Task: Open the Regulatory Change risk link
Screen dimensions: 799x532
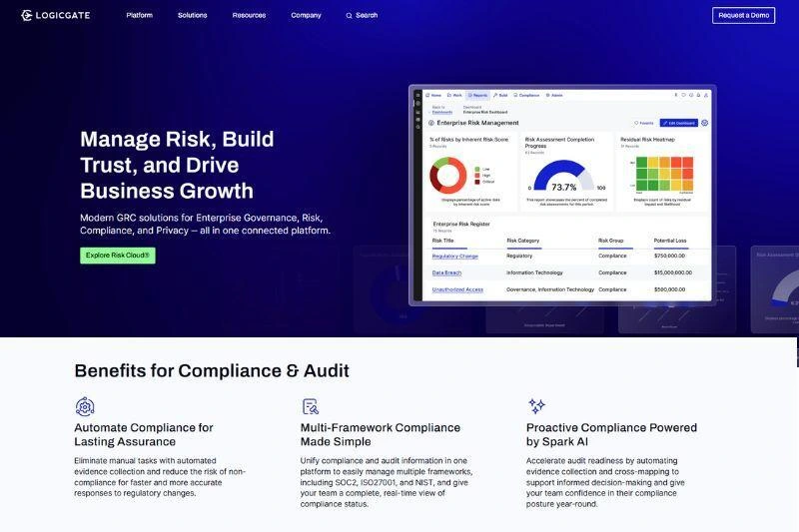Action: pyautogui.click(x=455, y=257)
